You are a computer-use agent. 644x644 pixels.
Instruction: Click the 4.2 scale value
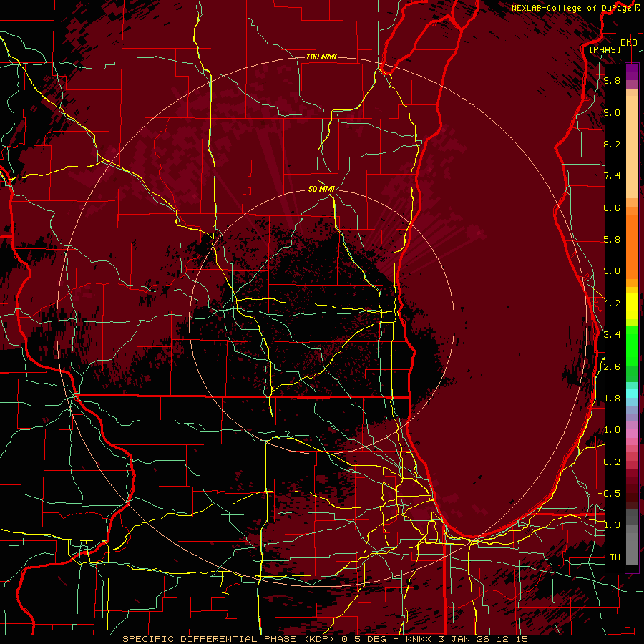click(612, 303)
